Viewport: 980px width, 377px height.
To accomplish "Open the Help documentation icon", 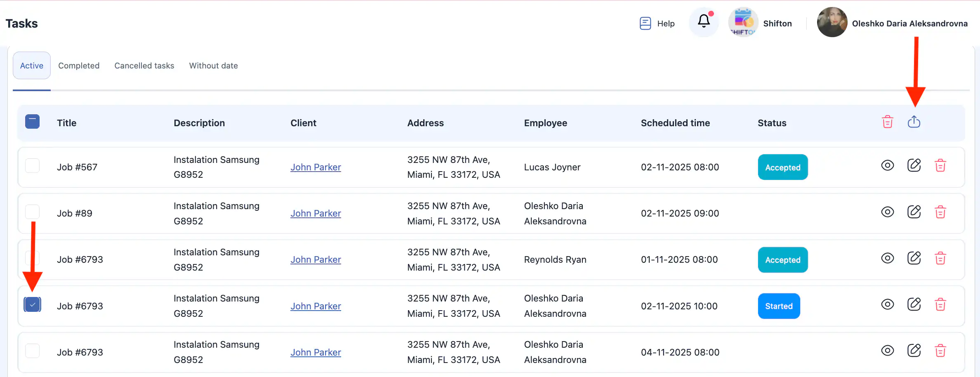I will click(645, 24).
